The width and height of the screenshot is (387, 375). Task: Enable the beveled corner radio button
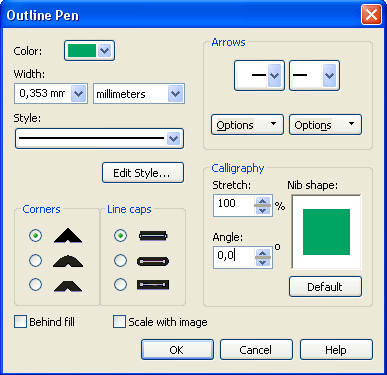pos(35,285)
